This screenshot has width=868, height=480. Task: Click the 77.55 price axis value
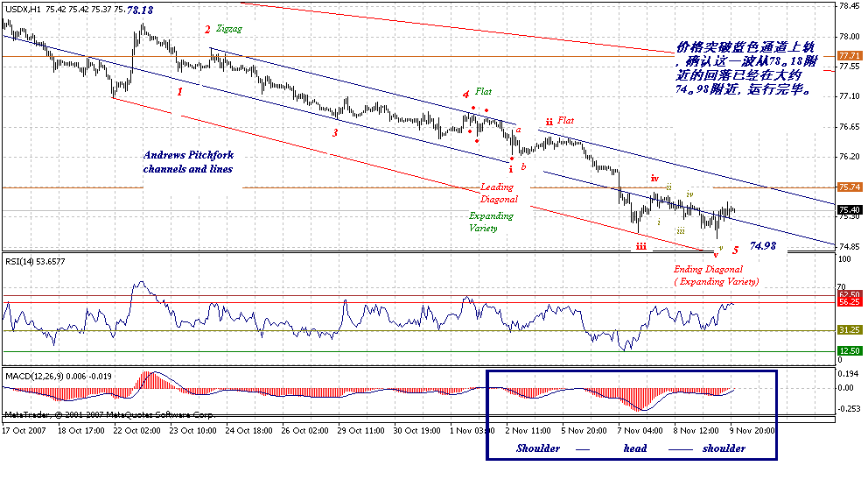point(849,67)
